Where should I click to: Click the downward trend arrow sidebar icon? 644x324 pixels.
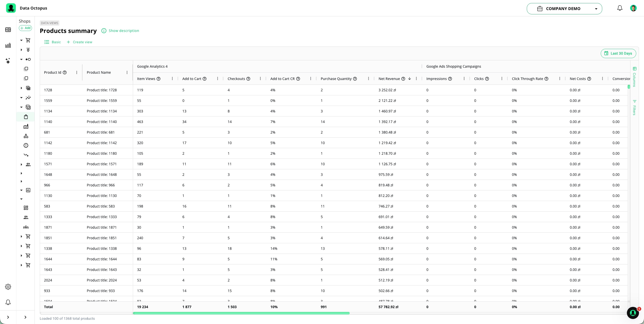[26, 155]
